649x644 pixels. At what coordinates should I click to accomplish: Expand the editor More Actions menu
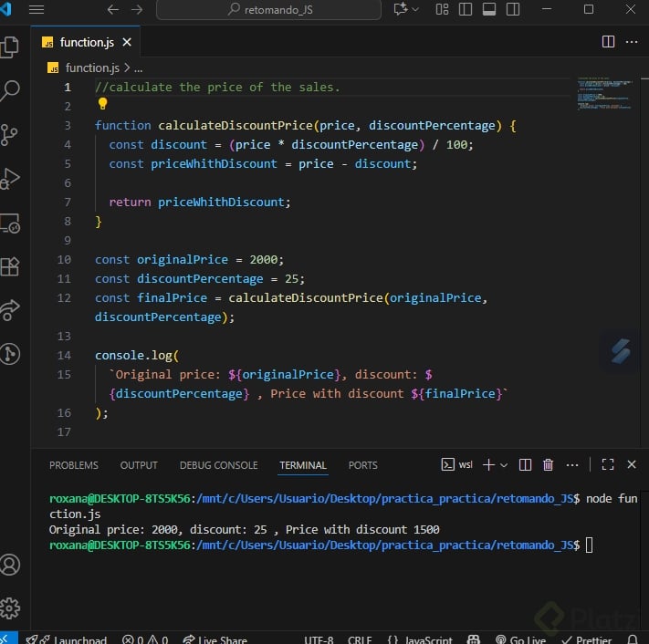point(632,42)
